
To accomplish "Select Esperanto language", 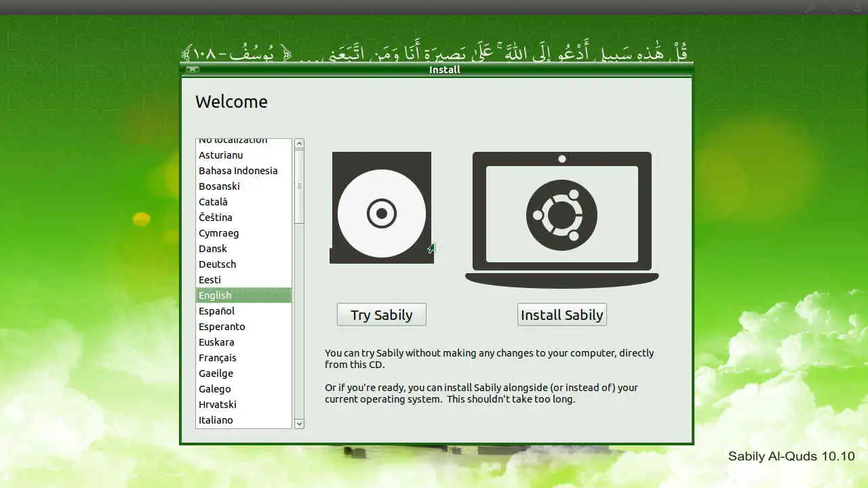I will [x=244, y=327].
